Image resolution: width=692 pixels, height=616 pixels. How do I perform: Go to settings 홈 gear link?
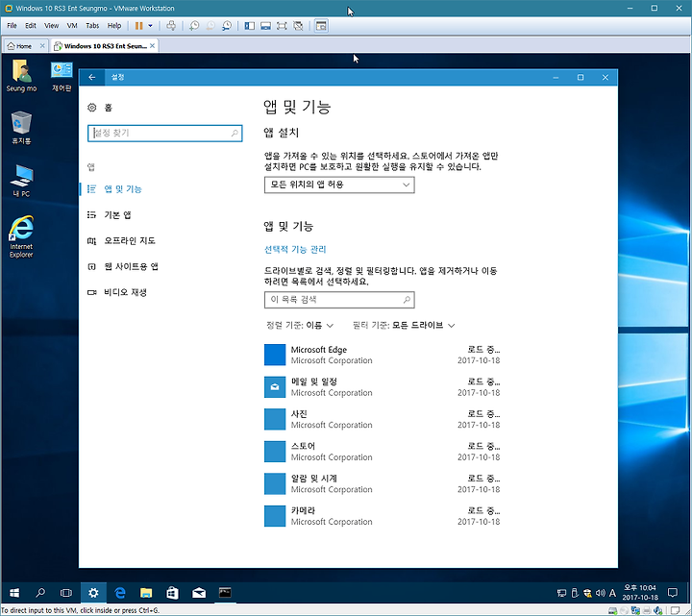[100, 108]
